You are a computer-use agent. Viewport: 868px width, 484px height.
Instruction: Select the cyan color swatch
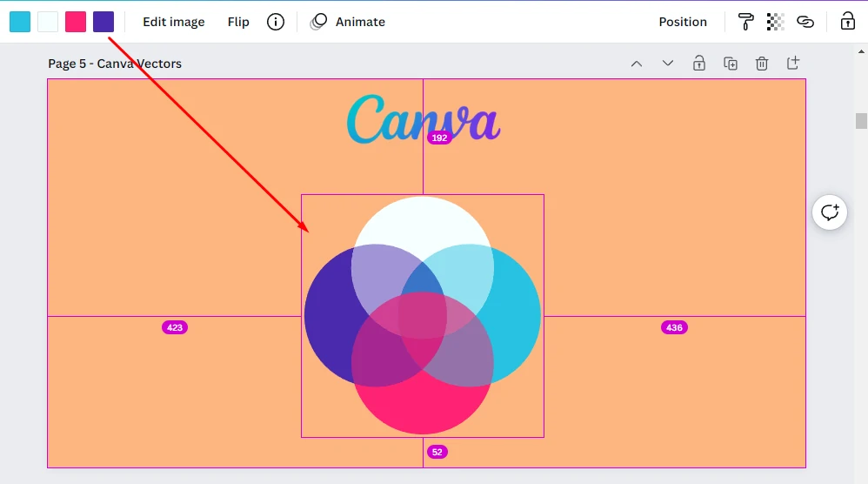pos(20,22)
